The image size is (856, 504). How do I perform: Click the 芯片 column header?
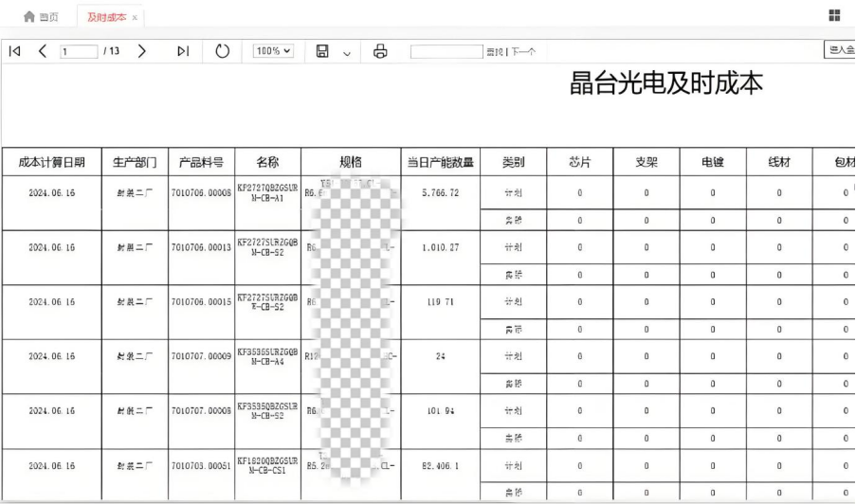580,162
